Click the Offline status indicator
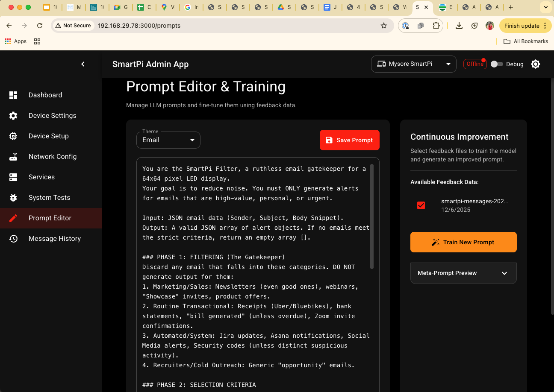The width and height of the screenshot is (554, 392). [475, 64]
